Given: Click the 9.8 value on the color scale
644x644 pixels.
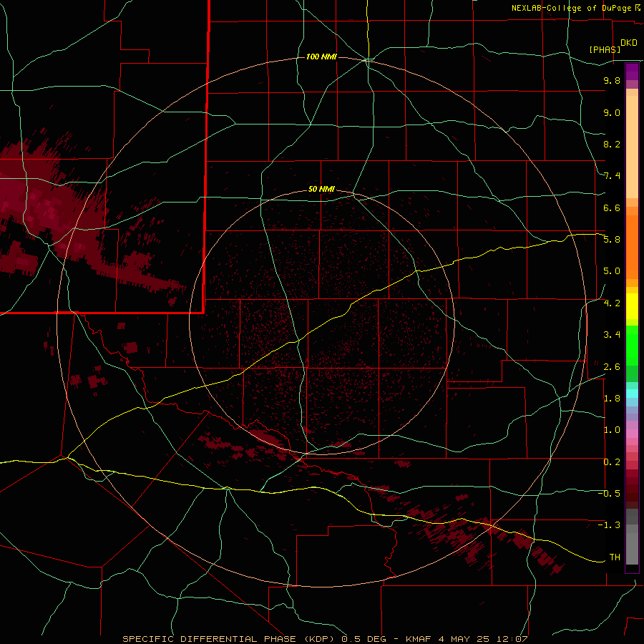Looking at the screenshot, I should [x=612, y=80].
